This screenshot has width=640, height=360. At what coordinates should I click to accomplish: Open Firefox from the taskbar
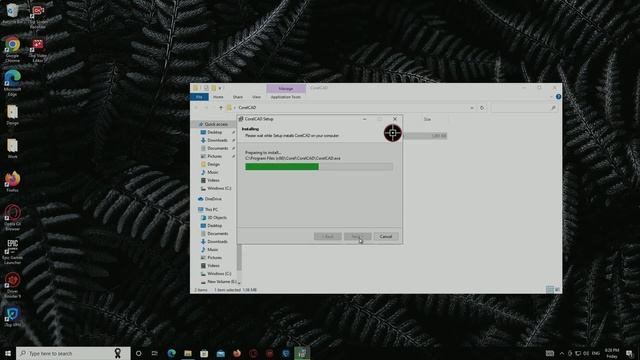[x=237, y=353]
